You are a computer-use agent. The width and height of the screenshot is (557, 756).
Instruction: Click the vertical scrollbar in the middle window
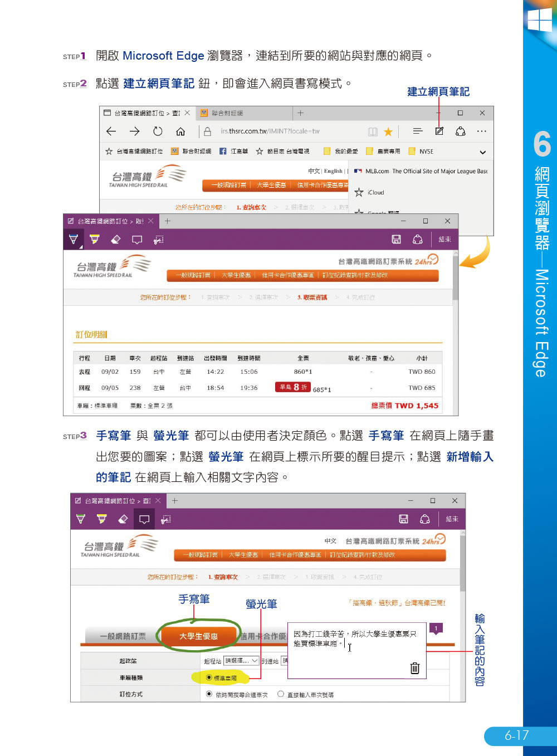455,279
